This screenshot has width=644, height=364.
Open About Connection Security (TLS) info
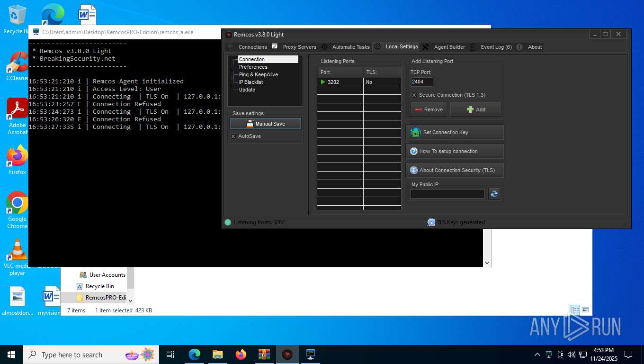[455, 170]
